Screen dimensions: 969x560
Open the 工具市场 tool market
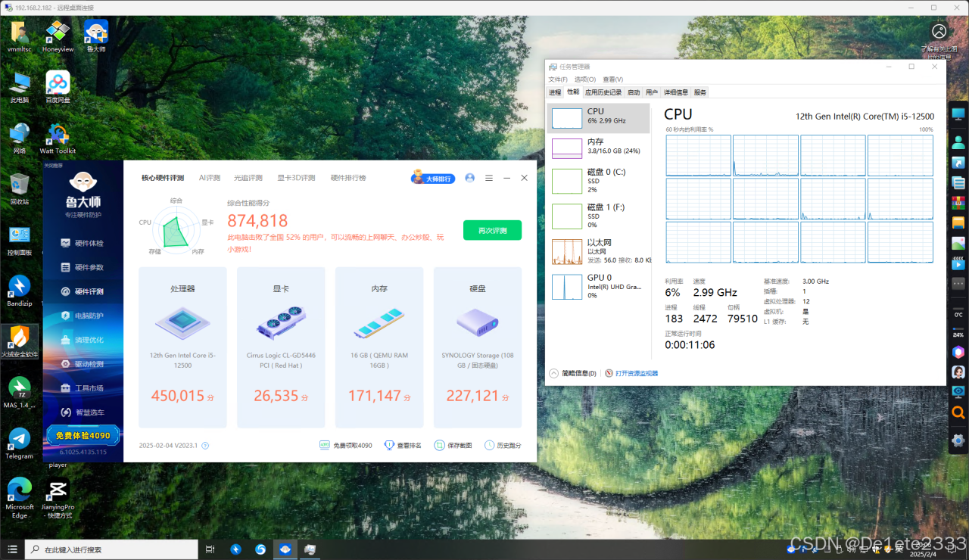[x=82, y=387]
